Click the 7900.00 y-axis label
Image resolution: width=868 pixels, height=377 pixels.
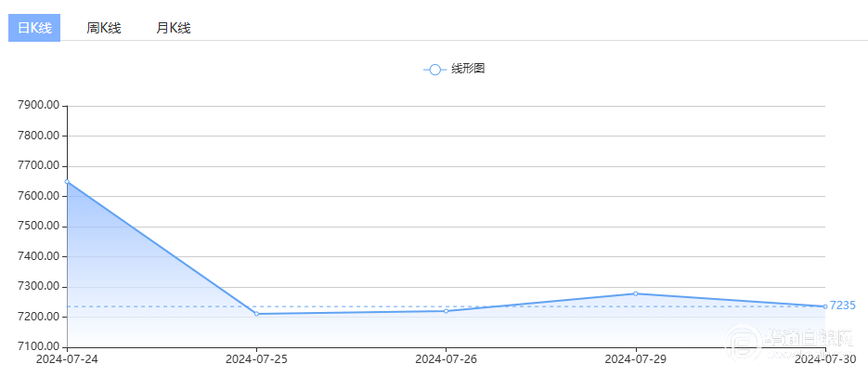(x=38, y=106)
